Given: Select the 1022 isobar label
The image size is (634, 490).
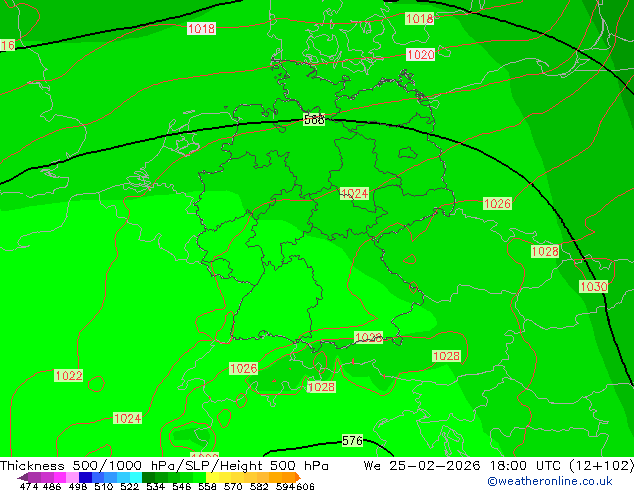Looking at the screenshot, I should (x=69, y=376).
